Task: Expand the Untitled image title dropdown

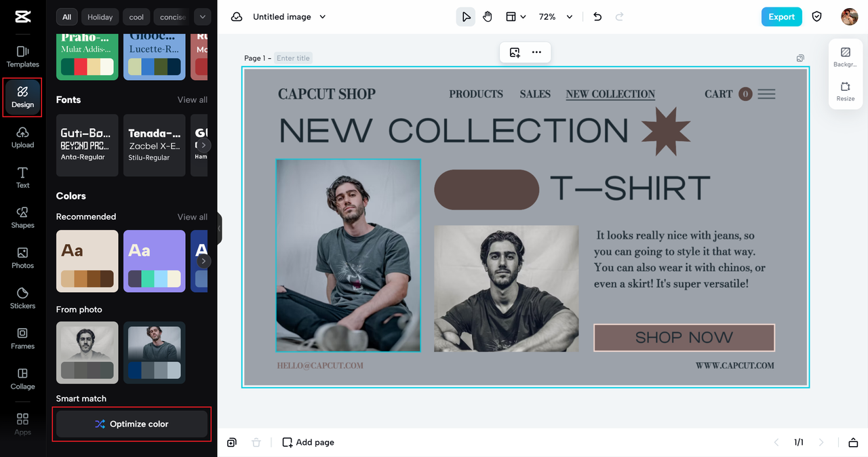Action: click(x=323, y=17)
